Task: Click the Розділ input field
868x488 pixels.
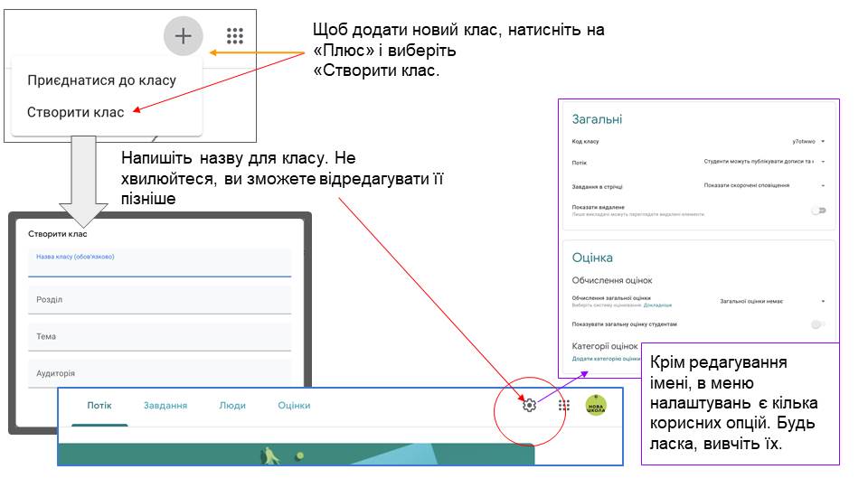Action: coord(159,300)
